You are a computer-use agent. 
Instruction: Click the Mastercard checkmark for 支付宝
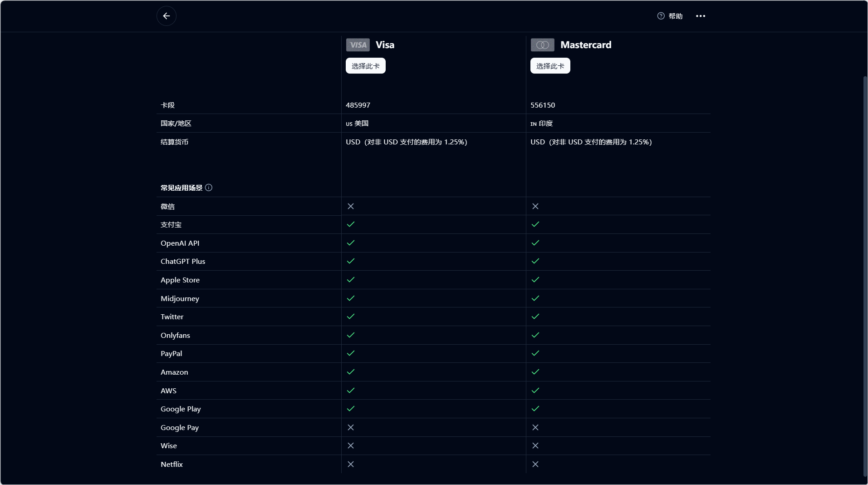coord(535,224)
